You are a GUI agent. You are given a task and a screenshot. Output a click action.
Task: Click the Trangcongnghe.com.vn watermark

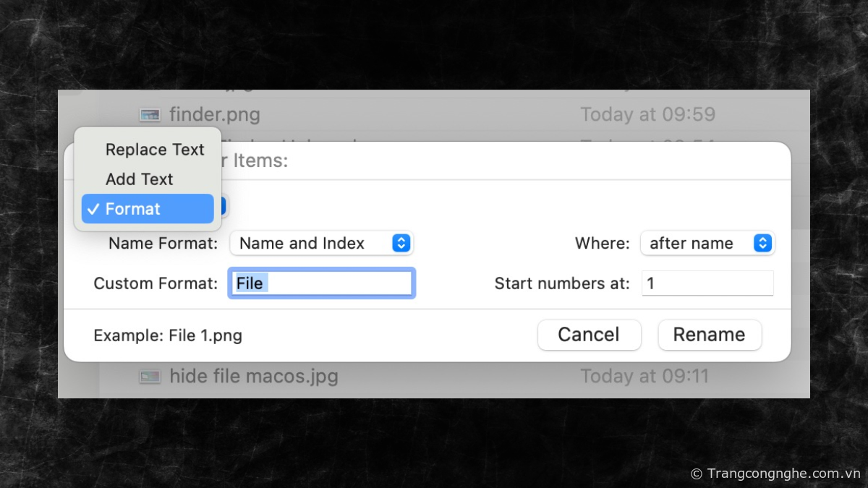[775, 474]
